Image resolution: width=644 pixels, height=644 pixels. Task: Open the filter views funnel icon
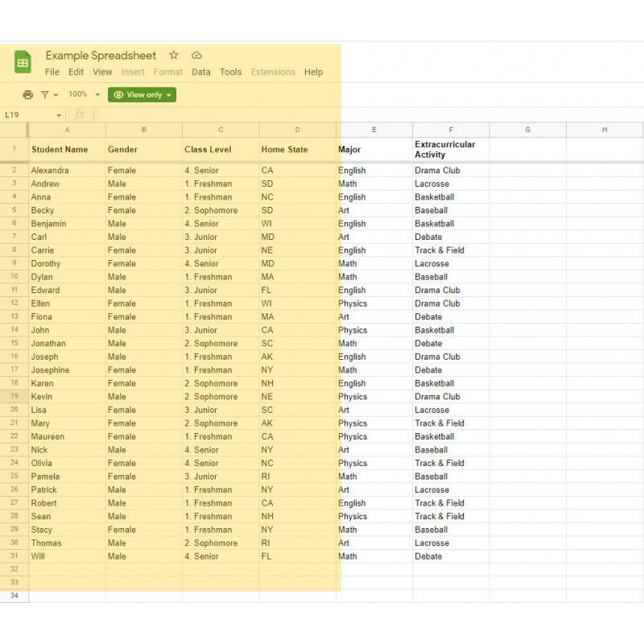click(45, 95)
